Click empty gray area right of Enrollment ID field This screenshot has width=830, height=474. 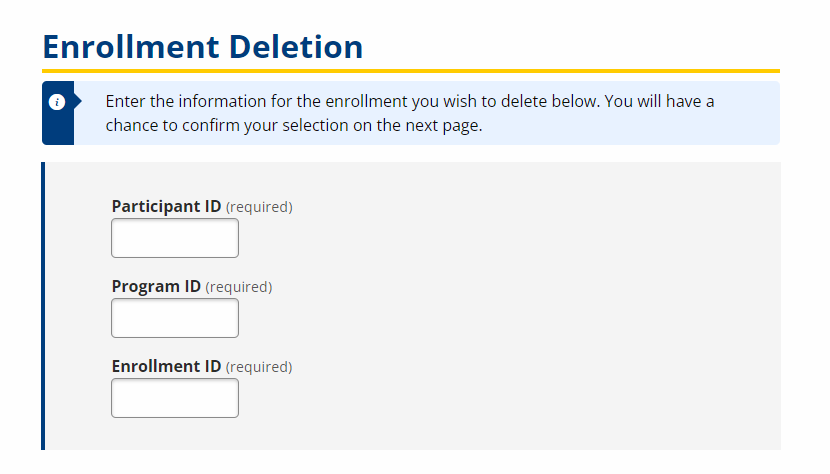pos(500,398)
